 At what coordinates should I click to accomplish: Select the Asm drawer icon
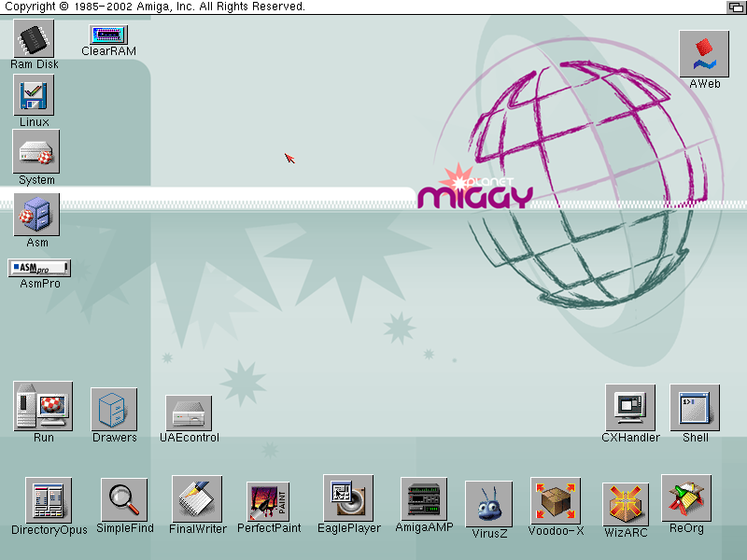click(36, 215)
